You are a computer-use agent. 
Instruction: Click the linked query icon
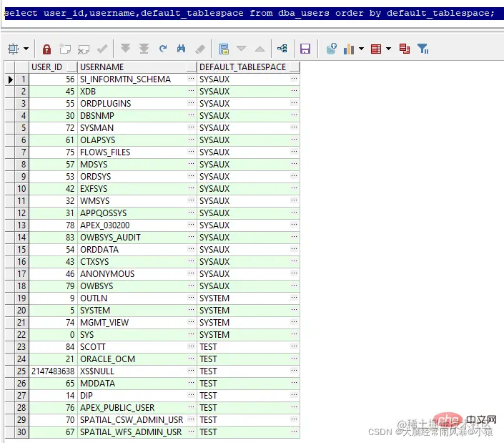(x=282, y=49)
